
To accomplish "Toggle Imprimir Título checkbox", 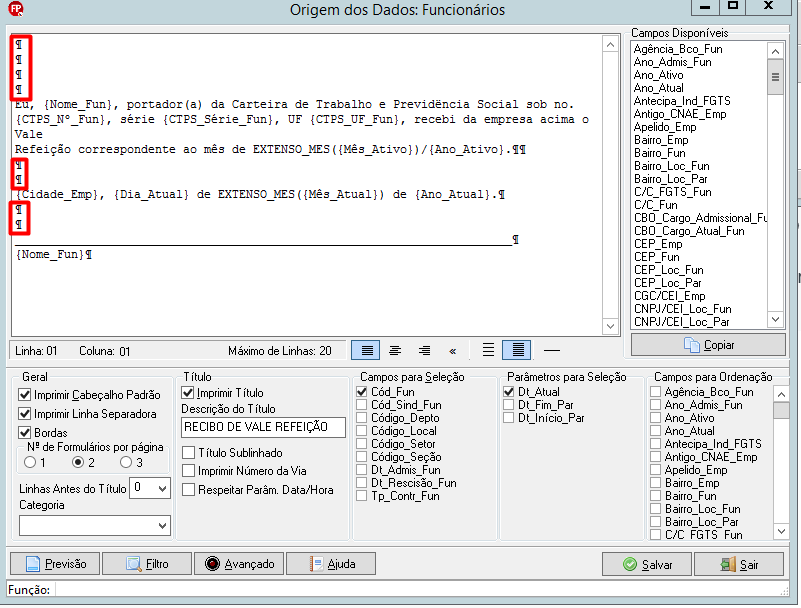I will click(187, 393).
